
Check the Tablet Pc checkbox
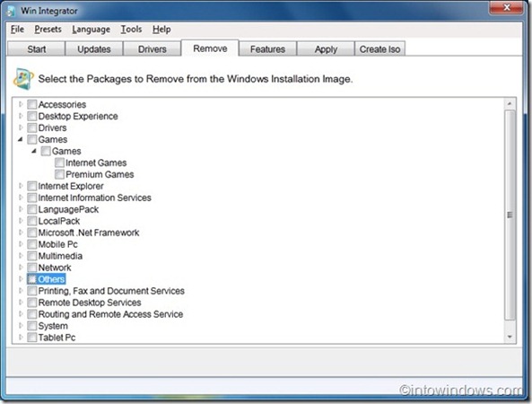(x=32, y=338)
